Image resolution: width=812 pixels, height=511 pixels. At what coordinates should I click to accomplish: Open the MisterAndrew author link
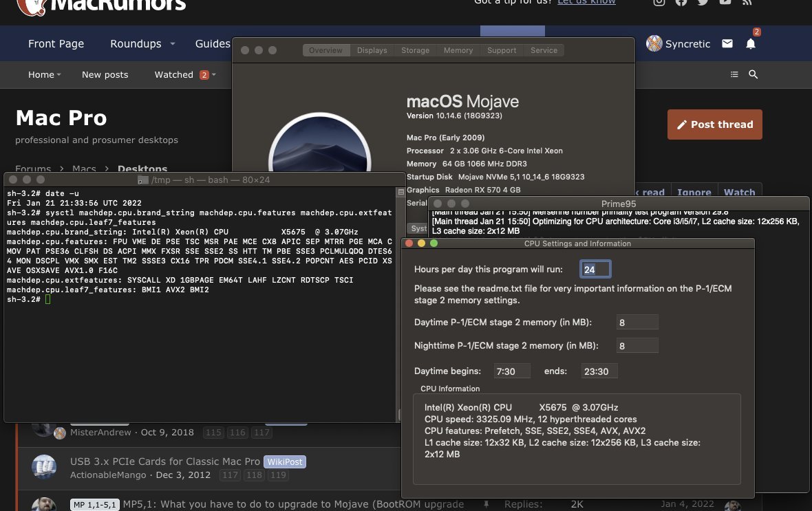(x=100, y=433)
